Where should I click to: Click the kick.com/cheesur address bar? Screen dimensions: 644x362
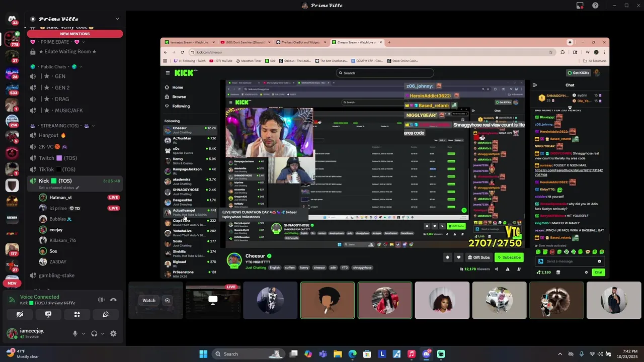[371, 52]
